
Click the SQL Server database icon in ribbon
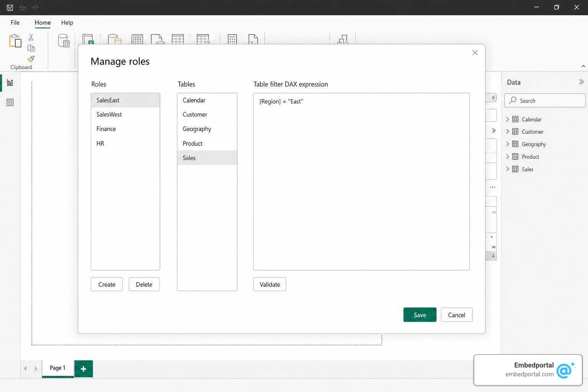point(114,39)
